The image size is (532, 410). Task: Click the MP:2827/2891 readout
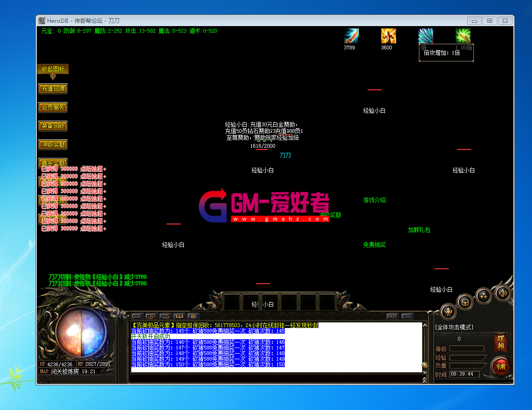[x=94, y=364]
